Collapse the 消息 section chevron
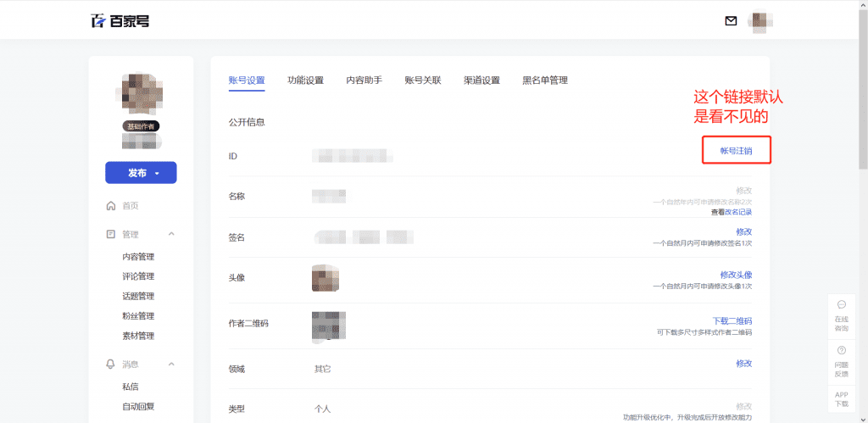The height and width of the screenshot is (423, 868). coord(171,365)
